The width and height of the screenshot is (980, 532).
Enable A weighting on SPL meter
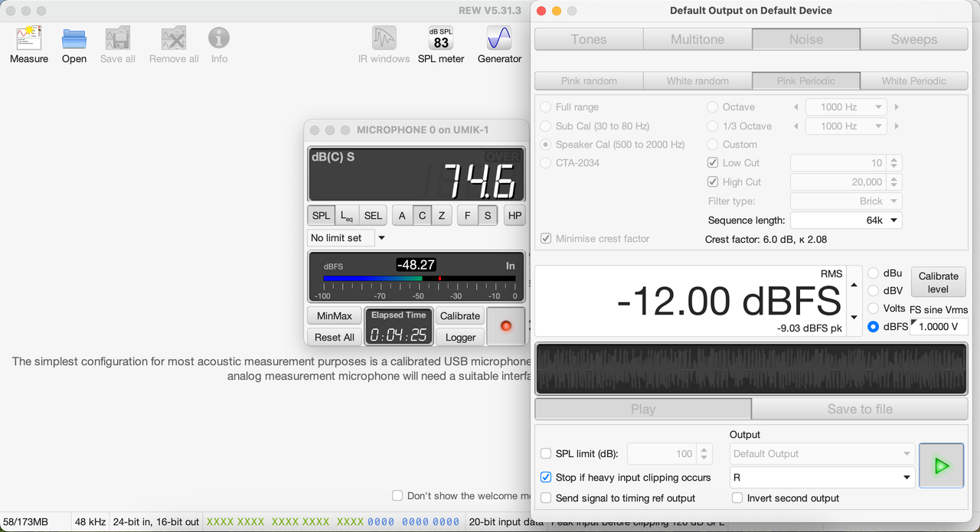tap(402, 216)
